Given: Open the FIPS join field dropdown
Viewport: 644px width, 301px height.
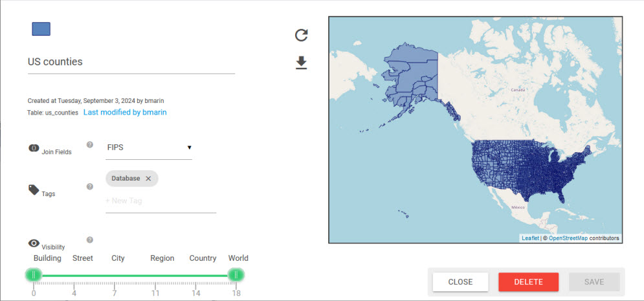Looking at the screenshot, I should [x=149, y=148].
